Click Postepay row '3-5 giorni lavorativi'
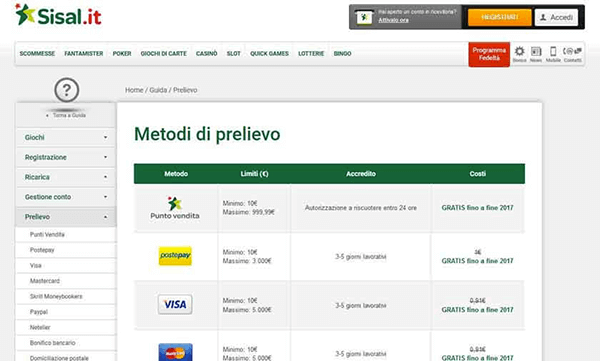This screenshot has width=600, height=361. pyautogui.click(x=361, y=256)
